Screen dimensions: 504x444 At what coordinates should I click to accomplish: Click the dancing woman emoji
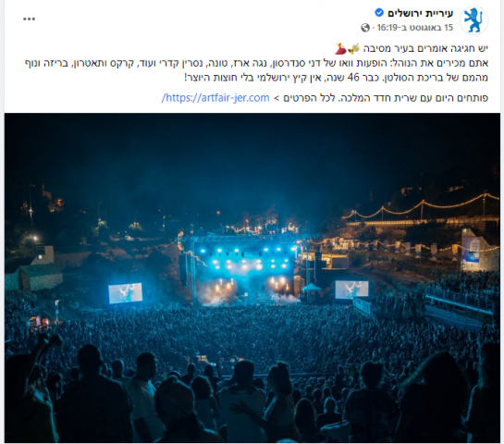pos(340,48)
